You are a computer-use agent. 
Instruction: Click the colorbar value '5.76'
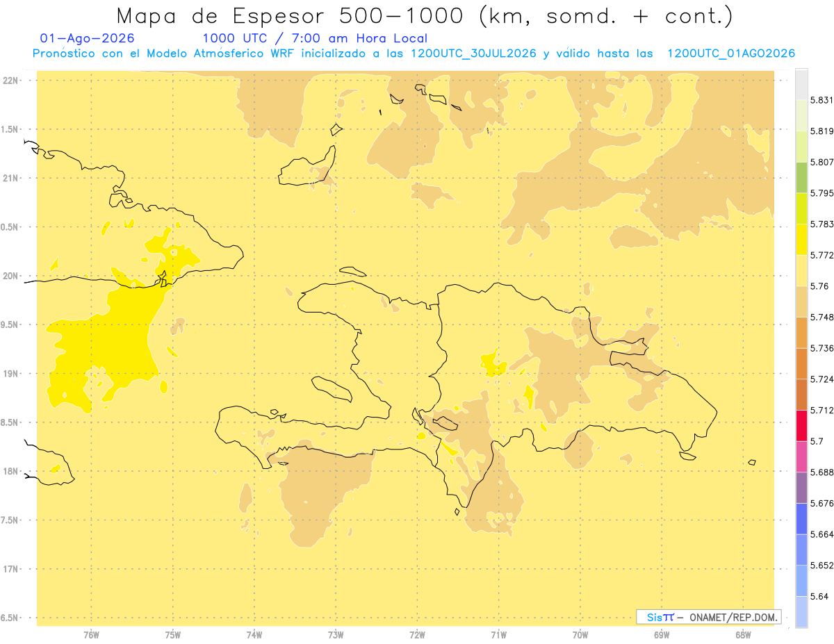tap(819, 286)
